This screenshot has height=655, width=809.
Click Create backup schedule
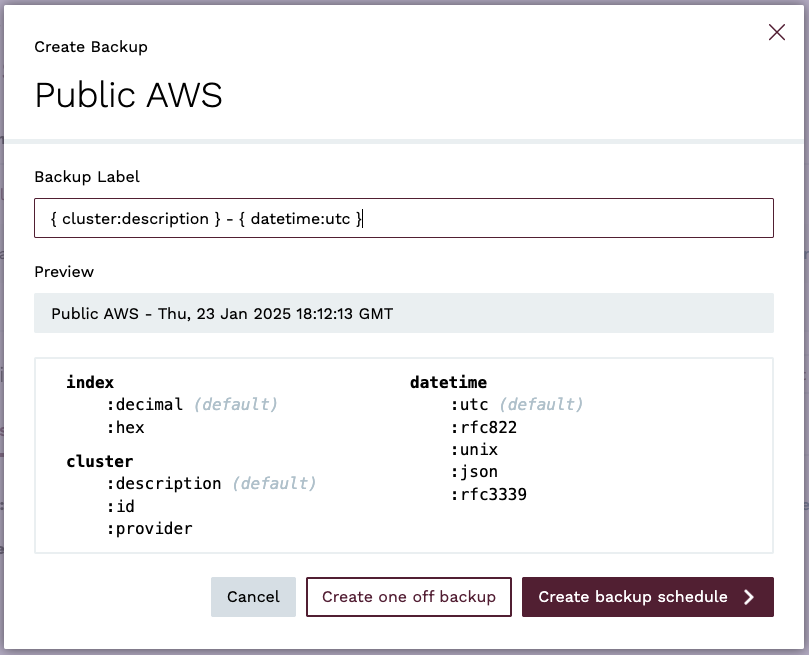tap(635, 597)
